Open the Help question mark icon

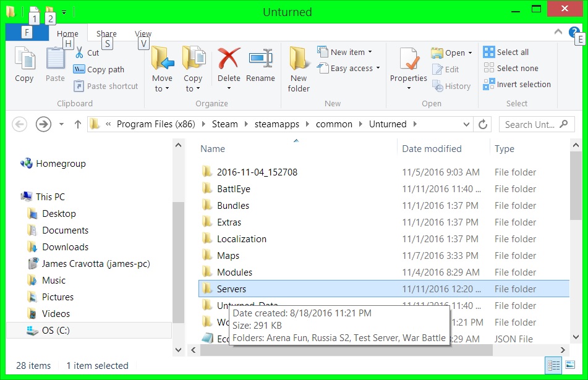[x=574, y=32]
